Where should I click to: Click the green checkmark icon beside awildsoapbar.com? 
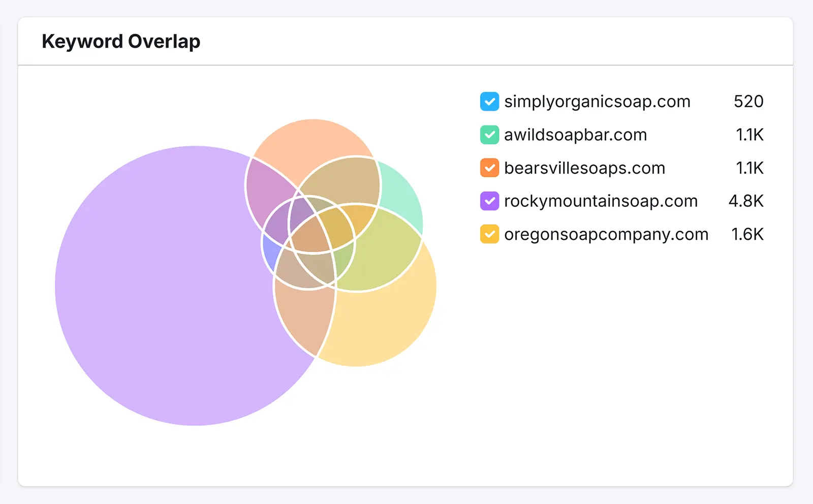(x=489, y=135)
